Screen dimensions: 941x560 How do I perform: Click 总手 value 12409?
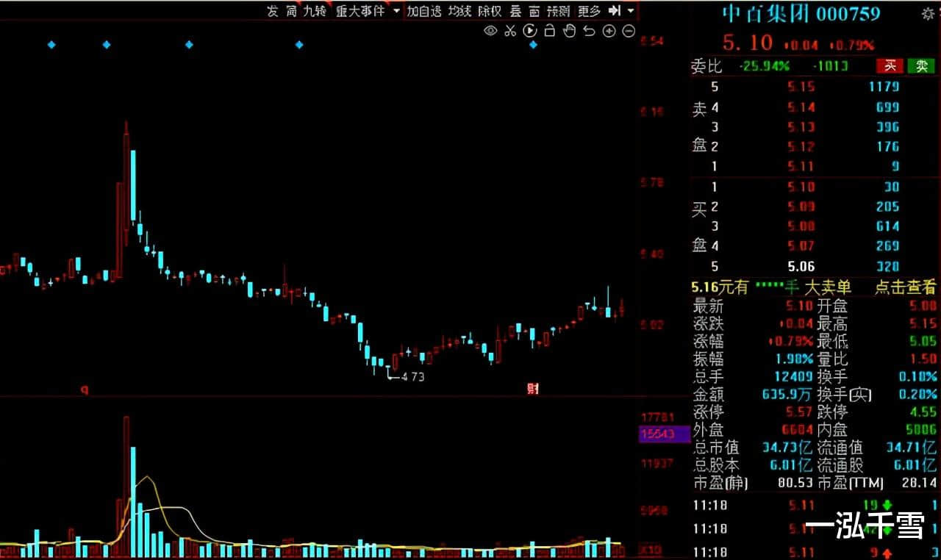(x=792, y=377)
